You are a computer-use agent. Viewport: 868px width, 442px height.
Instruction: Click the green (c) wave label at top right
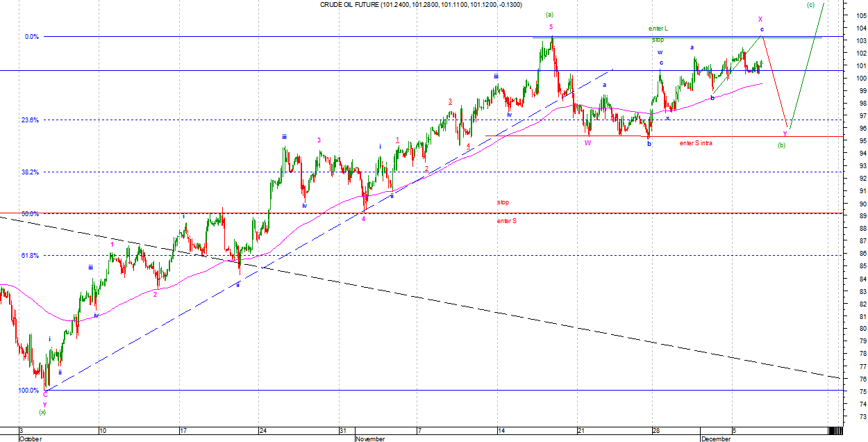pos(810,5)
